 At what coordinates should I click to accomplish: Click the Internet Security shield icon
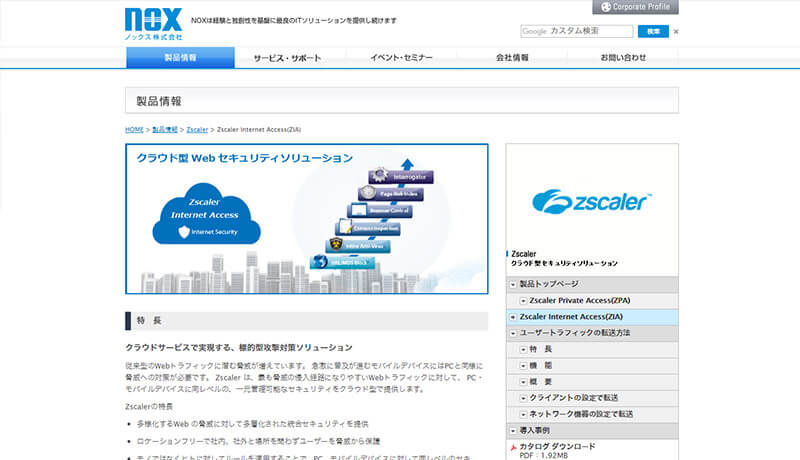(x=184, y=232)
